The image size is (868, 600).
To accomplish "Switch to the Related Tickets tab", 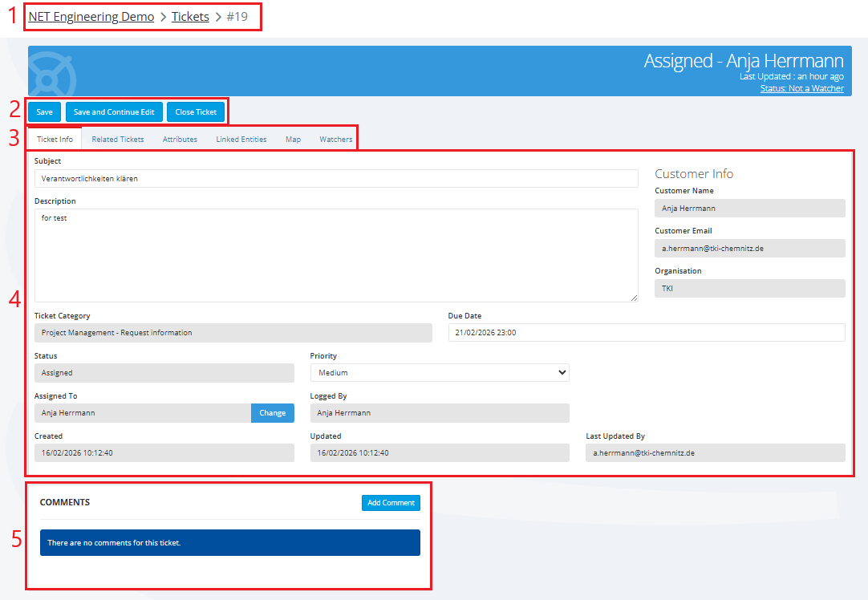I will (x=118, y=140).
